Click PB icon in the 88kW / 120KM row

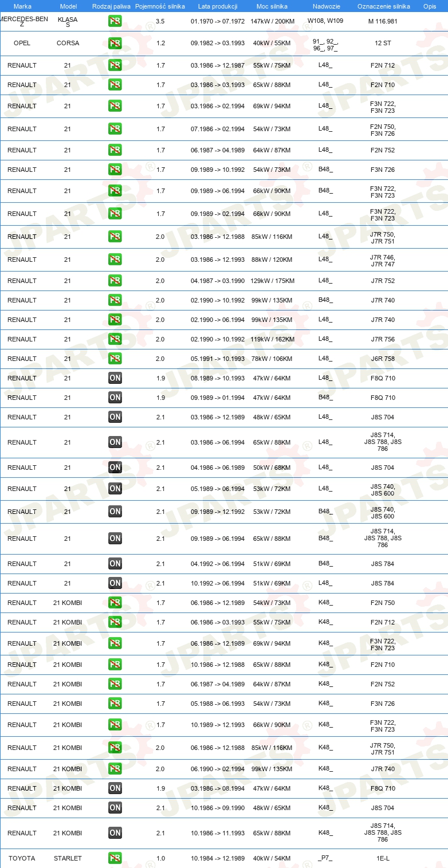coord(115,260)
